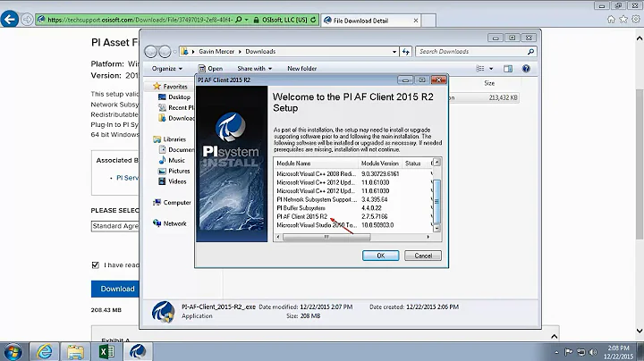This screenshot has width=644, height=361.
Task: Select PI Network Subsystem Support row
Action: [x=353, y=199]
